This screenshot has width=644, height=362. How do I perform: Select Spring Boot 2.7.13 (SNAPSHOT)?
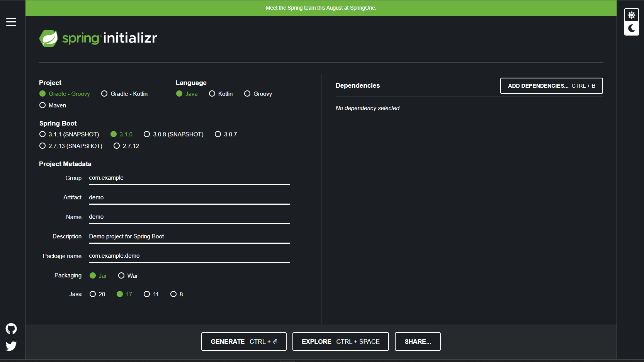point(71,146)
